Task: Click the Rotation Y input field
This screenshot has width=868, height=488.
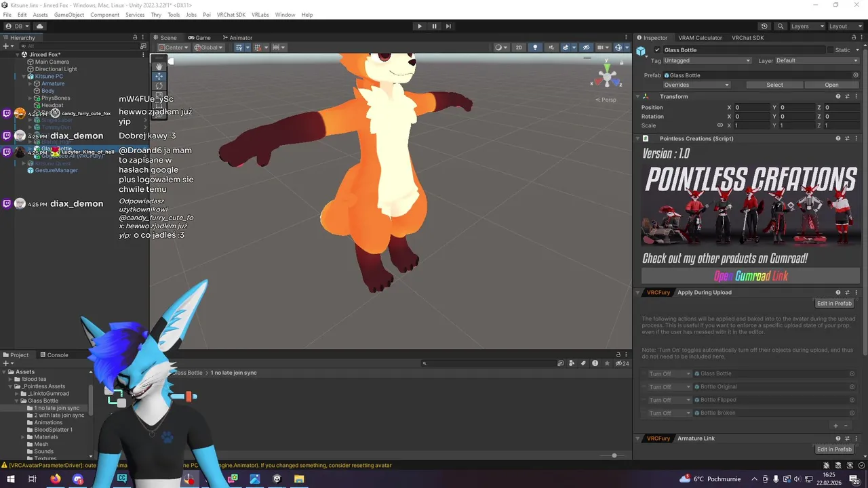Action: point(796,117)
